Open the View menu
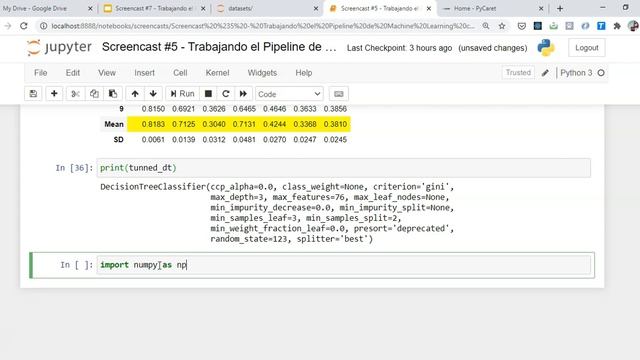Viewport: 640px width, 360px height. point(107,73)
